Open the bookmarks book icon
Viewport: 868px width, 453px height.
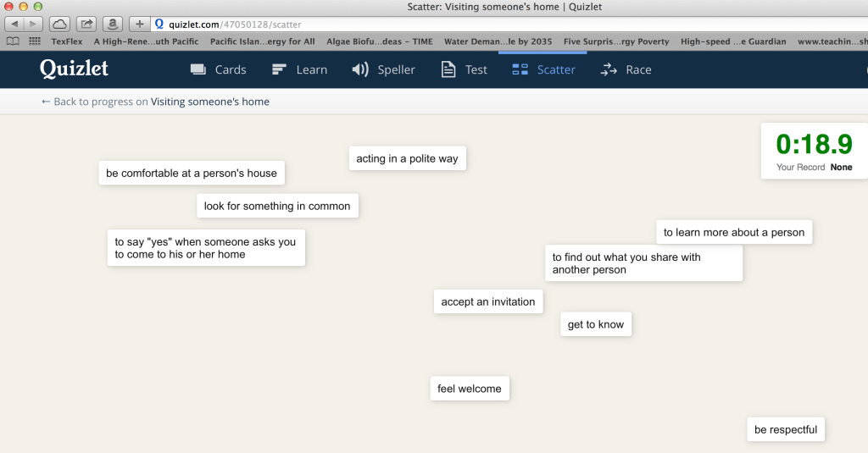tap(13, 41)
